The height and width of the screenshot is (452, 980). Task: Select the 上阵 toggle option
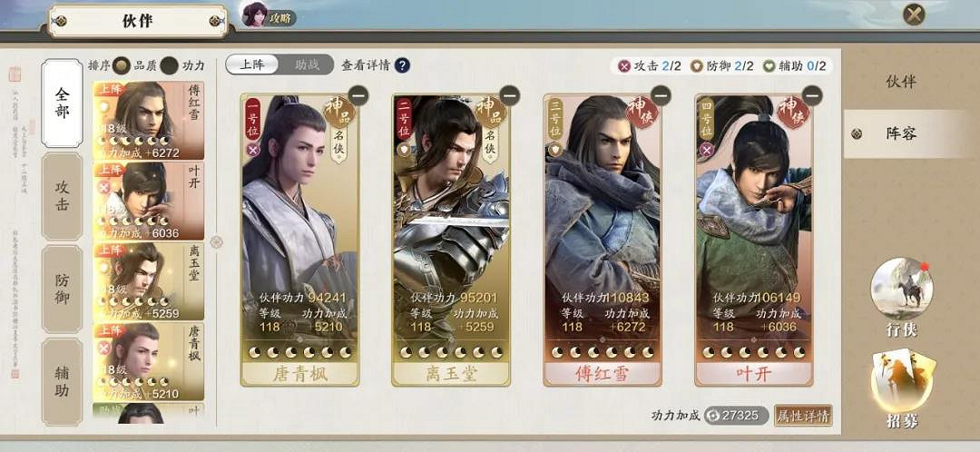(252, 64)
